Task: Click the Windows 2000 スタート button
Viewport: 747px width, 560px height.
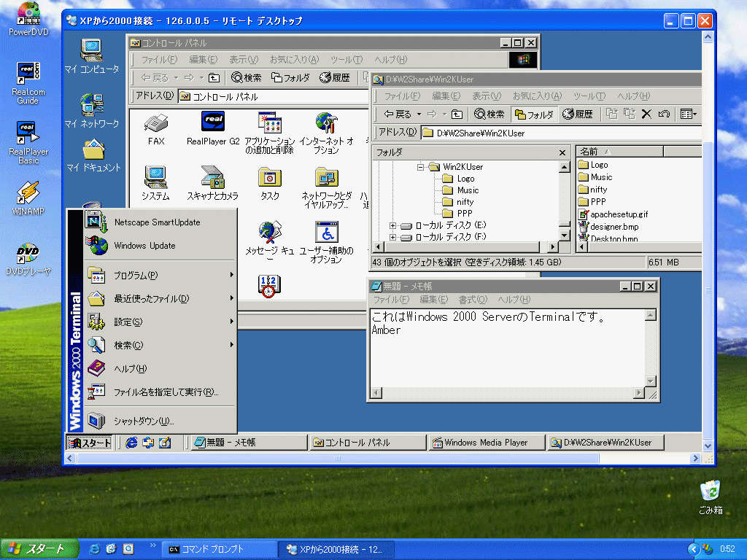Action: pyautogui.click(x=90, y=443)
